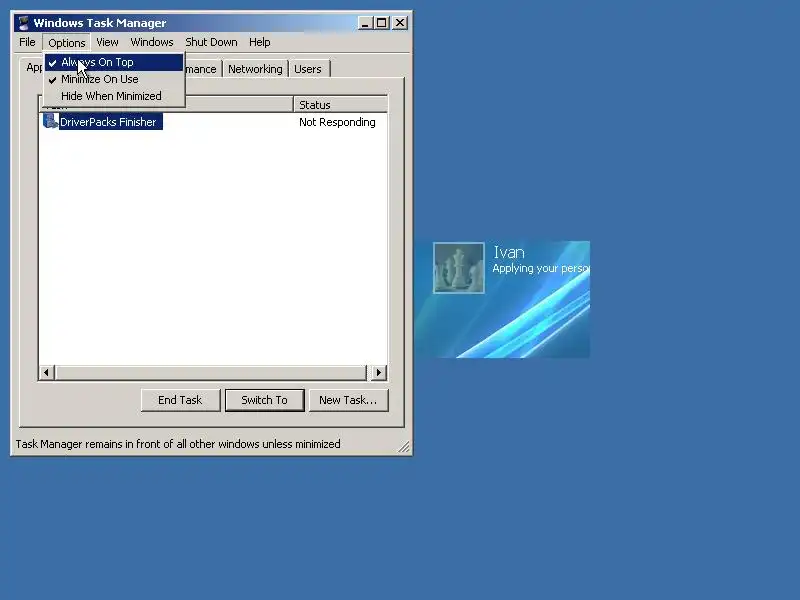Click the DriverPacks Finisher application icon
Viewport: 800px width, 600px height.
coord(50,121)
